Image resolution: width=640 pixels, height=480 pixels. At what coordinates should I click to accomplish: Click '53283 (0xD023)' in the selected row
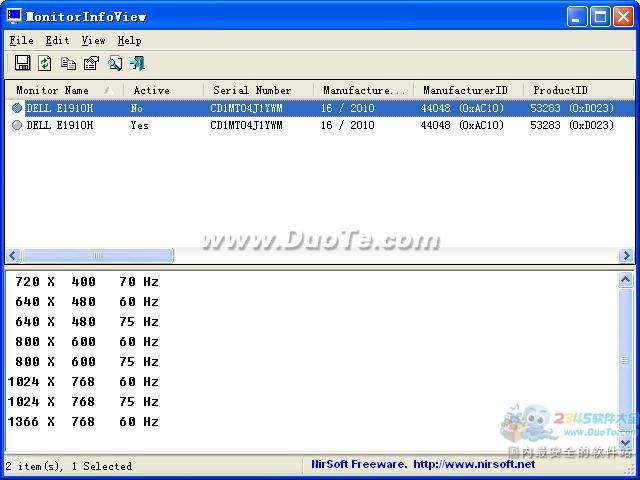click(x=572, y=108)
